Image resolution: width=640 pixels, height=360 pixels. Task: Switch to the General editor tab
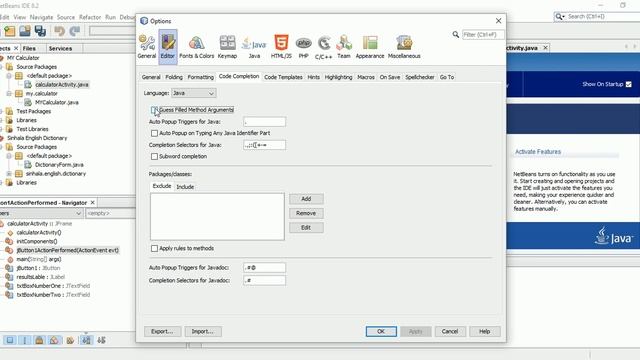coord(151,77)
